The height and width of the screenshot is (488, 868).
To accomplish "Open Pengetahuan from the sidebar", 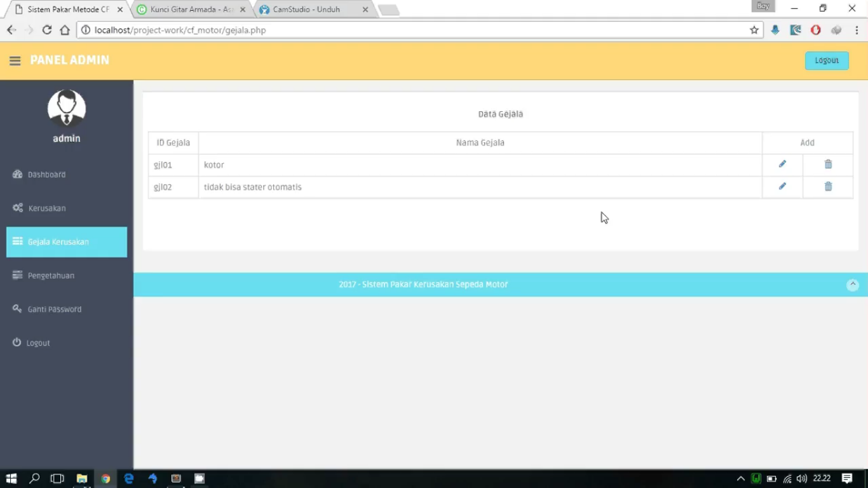I will click(51, 276).
